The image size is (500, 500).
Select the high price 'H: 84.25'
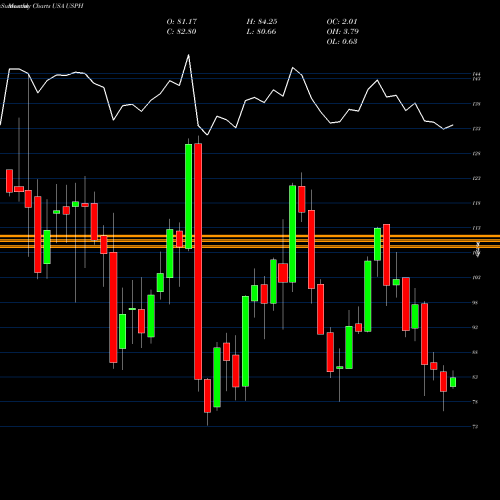coord(262,22)
